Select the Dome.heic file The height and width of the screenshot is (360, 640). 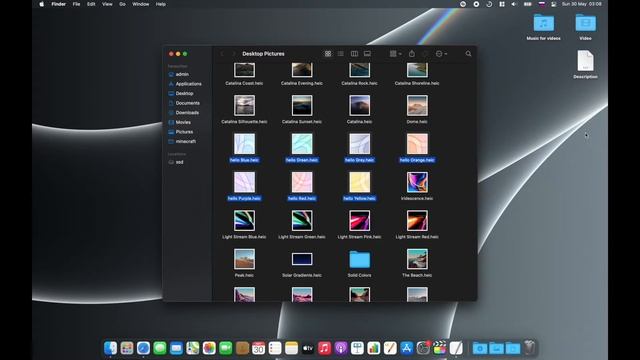[417, 106]
